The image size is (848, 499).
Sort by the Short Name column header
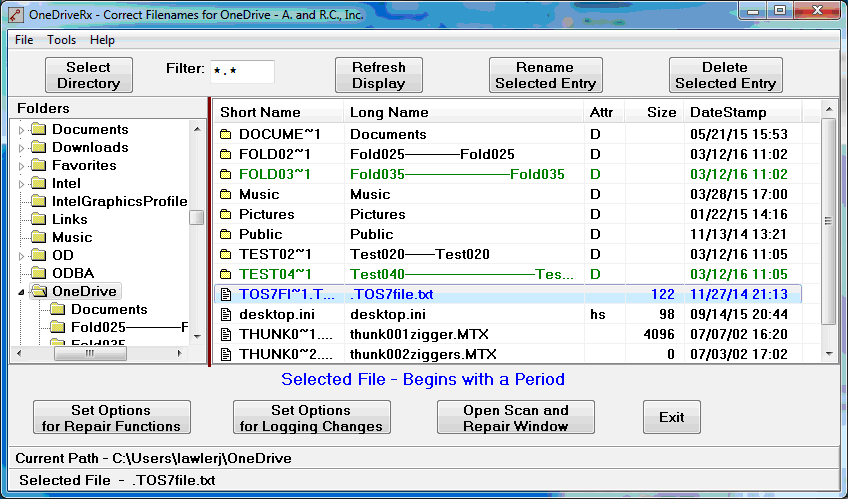(x=279, y=112)
